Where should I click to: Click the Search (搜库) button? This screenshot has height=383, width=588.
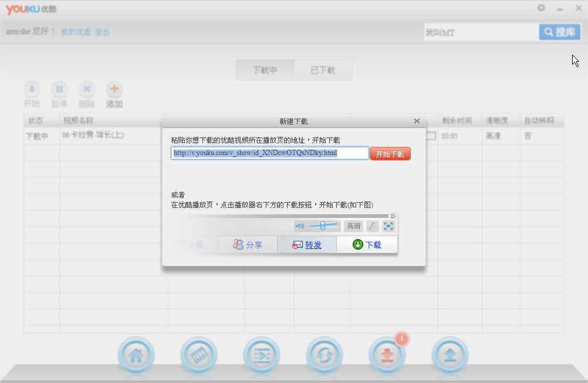[560, 32]
